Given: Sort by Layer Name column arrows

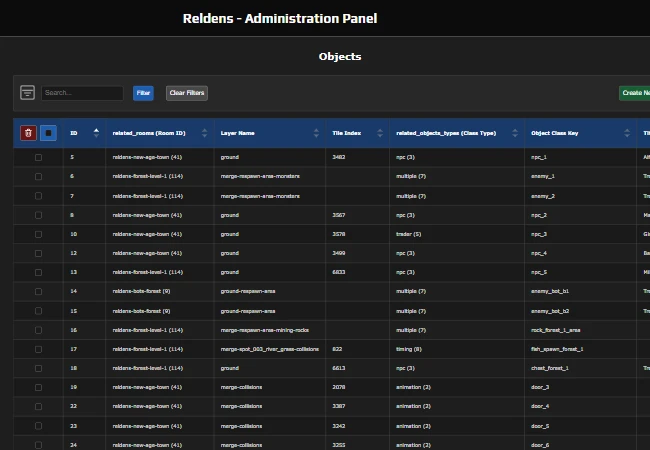Looking at the screenshot, I should coord(316,133).
